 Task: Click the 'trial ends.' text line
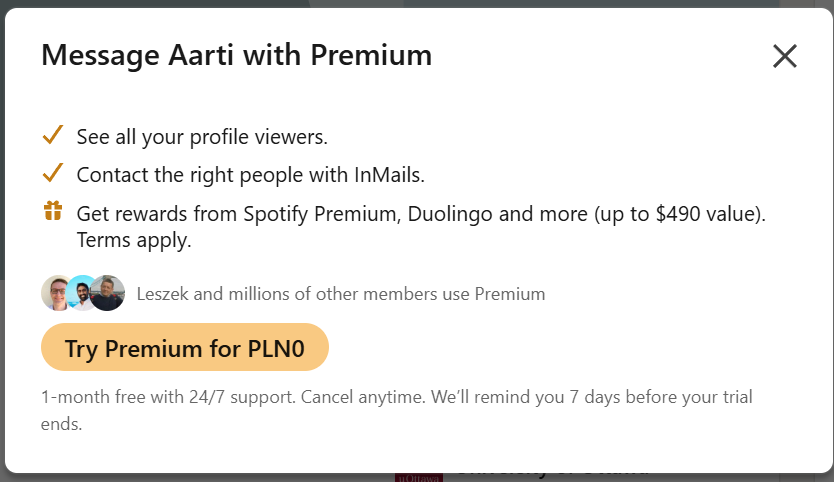[x=61, y=424]
